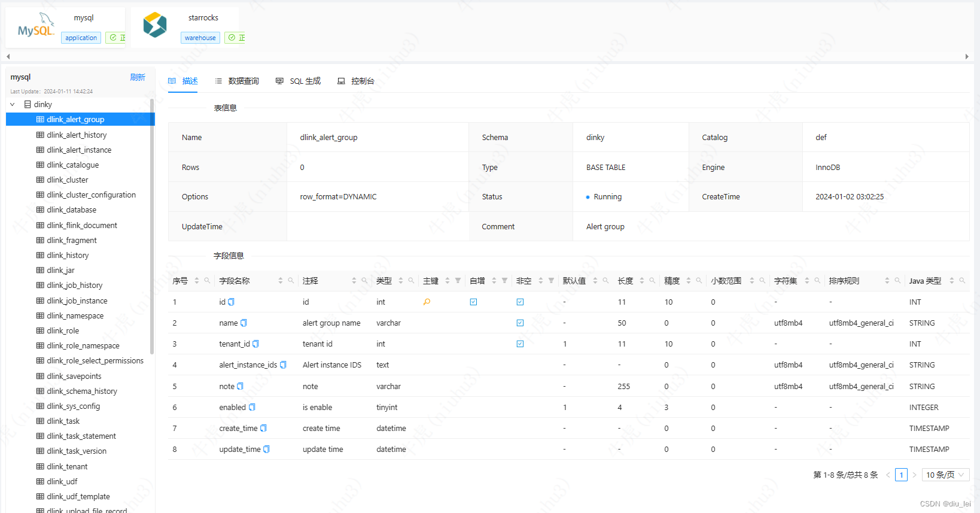The image size is (980, 513).
Task: Open the MySQL data source card logo
Action: (x=36, y=25)
